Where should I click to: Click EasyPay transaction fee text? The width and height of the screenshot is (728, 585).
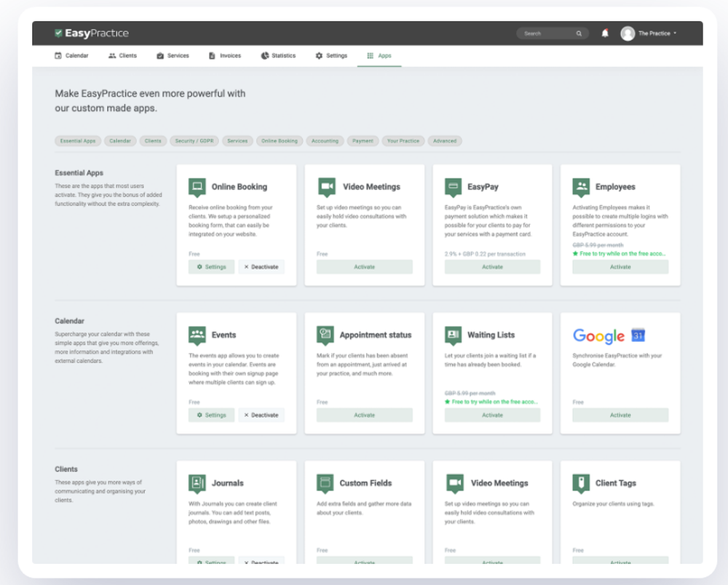coord(485,254)
